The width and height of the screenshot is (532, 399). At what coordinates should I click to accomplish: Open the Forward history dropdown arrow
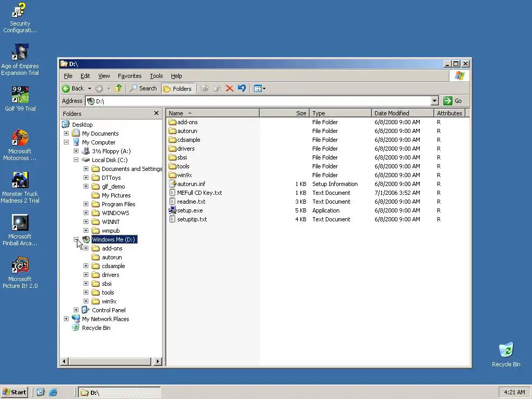tap(109, 89)
